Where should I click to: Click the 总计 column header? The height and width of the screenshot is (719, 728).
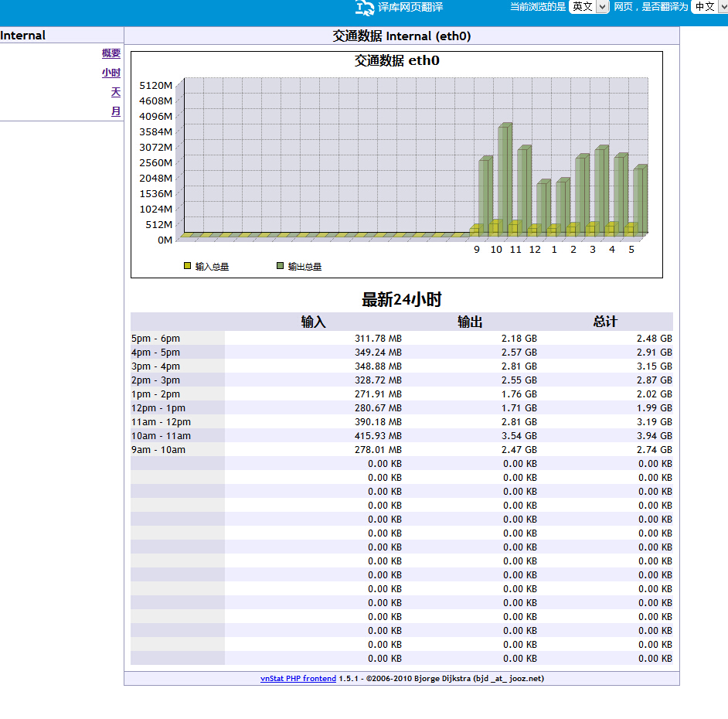coord(605,322)
